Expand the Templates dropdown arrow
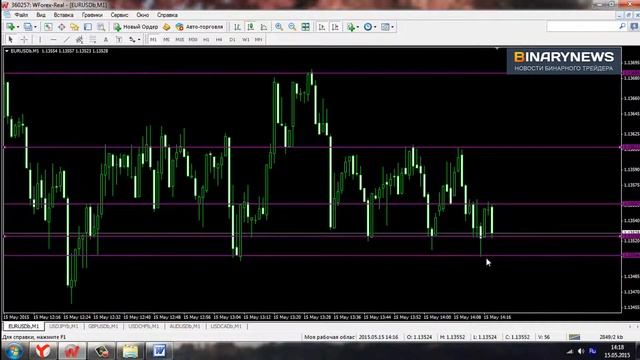Image resolution: width=640 pixels, height=360 pixels. coord(393,27)
